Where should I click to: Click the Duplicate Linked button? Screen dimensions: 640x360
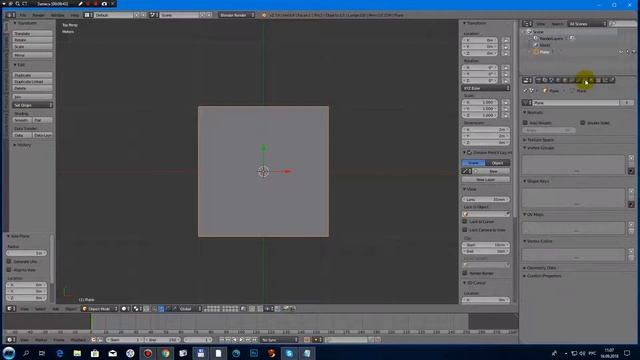32,82
